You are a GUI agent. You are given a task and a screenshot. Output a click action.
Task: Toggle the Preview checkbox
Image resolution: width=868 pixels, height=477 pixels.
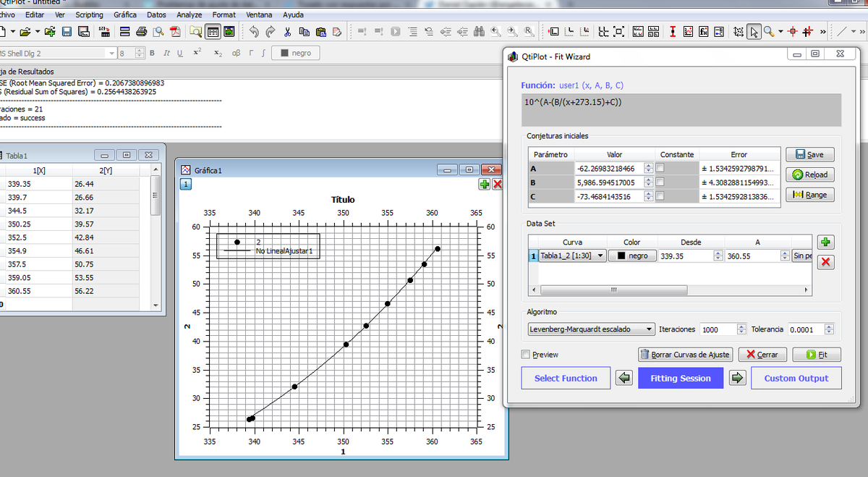click(x=526, y=355)
